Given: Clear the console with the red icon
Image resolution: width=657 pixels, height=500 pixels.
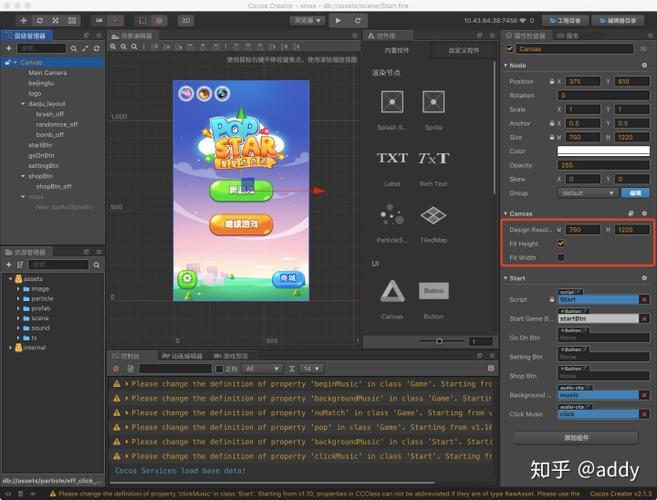Looking at the screenshot, I should click(x=116, y=369).
